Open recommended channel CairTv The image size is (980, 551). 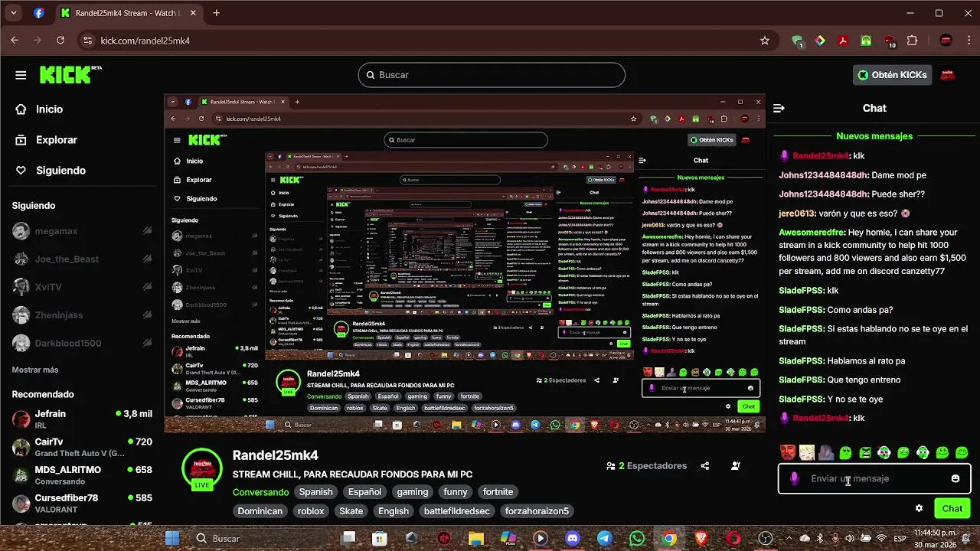coord(82,447)
